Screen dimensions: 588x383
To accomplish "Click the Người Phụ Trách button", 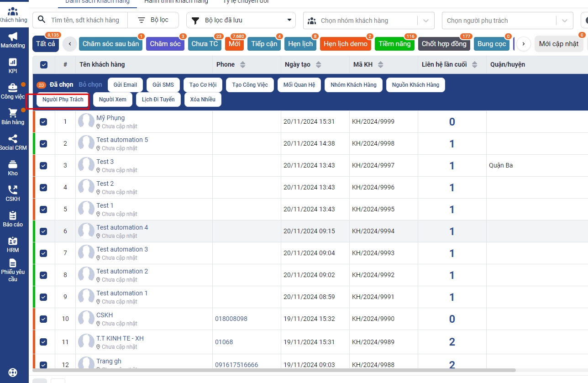I will click(63, 100).
